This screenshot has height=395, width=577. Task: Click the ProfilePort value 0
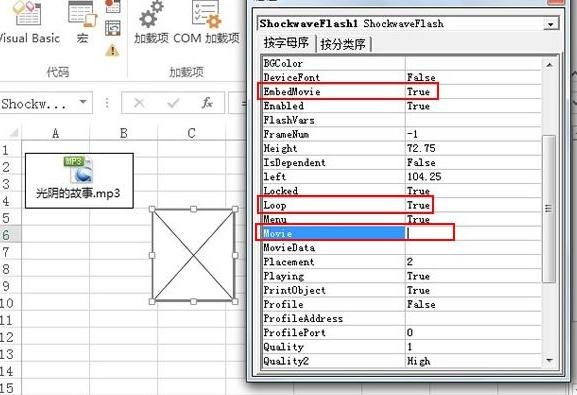(x=410, y=333)
